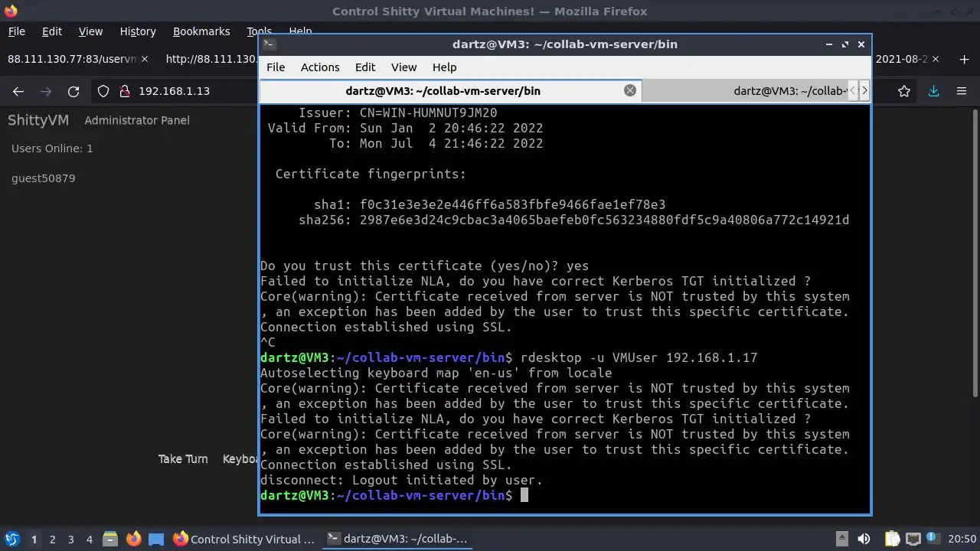Screen dimensions: 980x551
Task: Open terminal Edit menu
Action: point(365,67)
